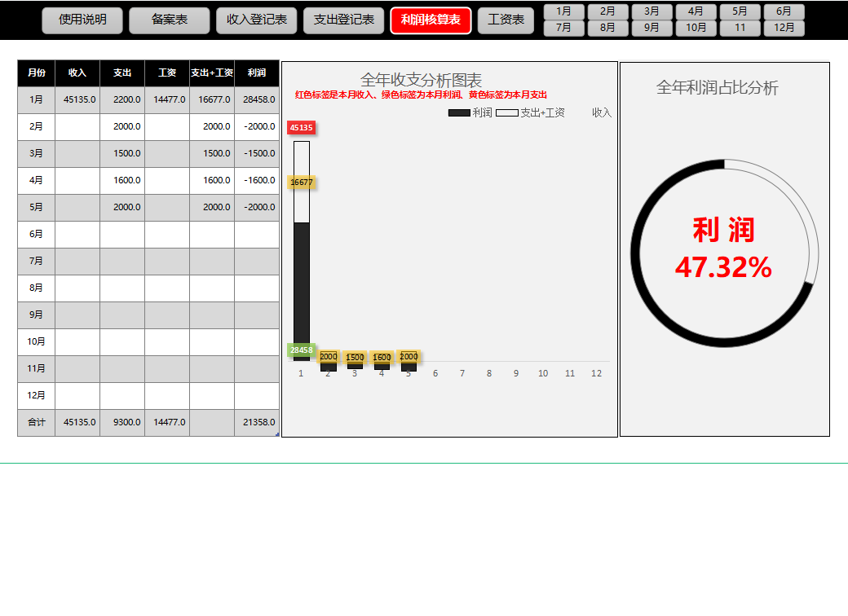
Task: Select the 3月 row label
Action: (x=36, y=154)
